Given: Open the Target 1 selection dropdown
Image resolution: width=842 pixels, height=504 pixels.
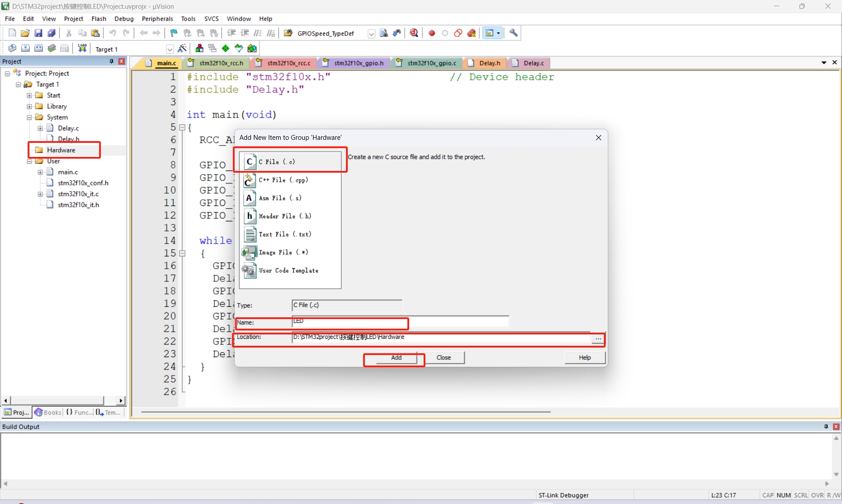Looking at the screenshot, I should pos(170,49).
